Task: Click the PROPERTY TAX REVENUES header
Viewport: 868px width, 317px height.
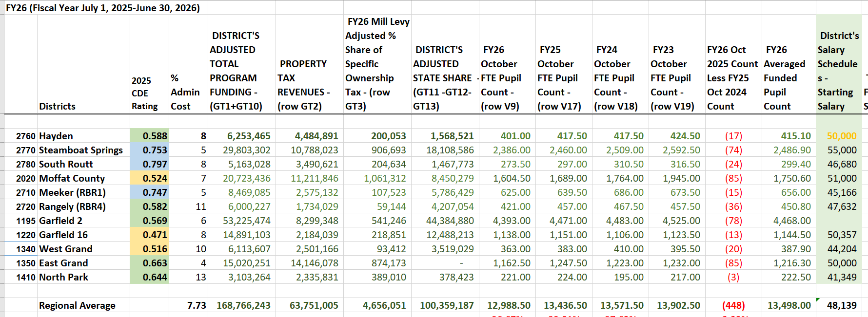Action: click(310, 85)
